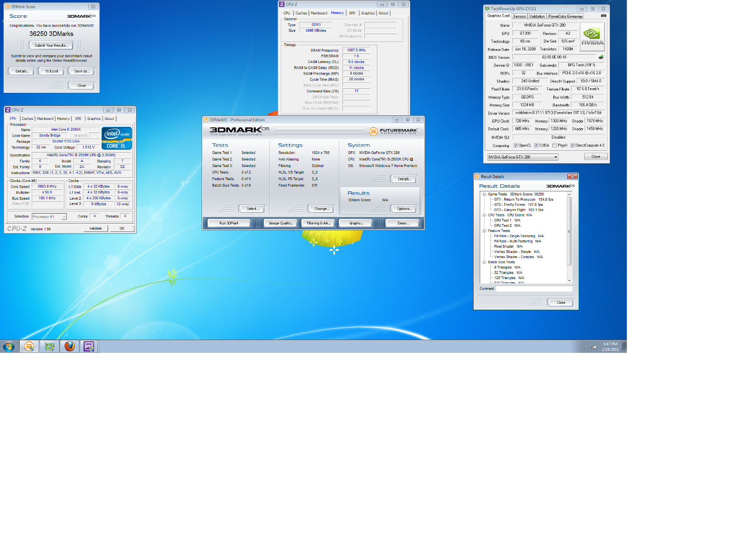
Task: Click Result Details scrollbar up arrow
Action: 569,194
